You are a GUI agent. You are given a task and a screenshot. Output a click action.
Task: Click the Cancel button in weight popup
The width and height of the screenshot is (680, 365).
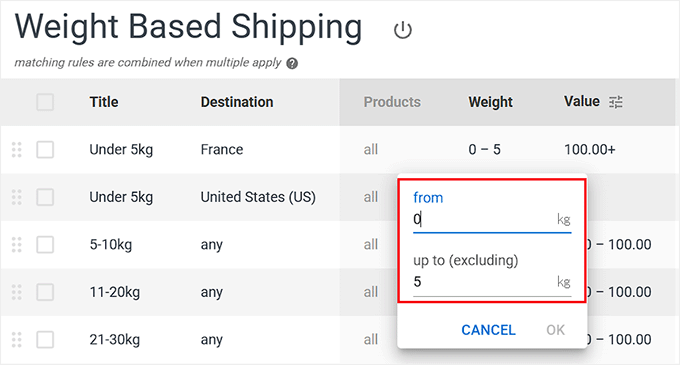pyautogui.click(x=488, y=330)
